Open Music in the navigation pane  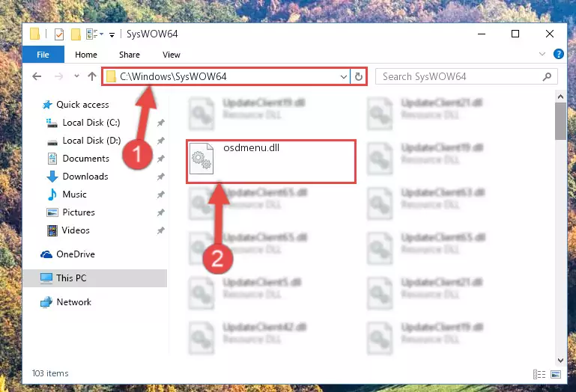click(x=74, y=195)
